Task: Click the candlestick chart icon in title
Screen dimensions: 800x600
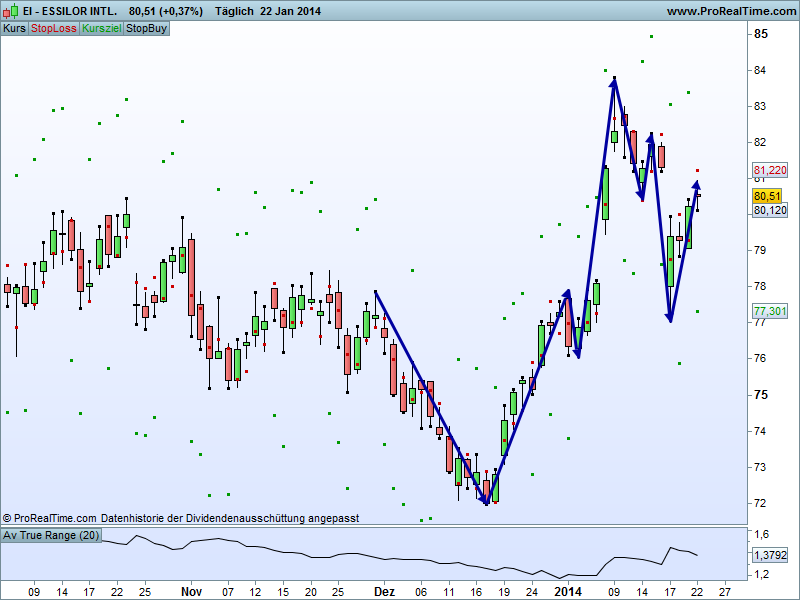Action: point(10,11)
